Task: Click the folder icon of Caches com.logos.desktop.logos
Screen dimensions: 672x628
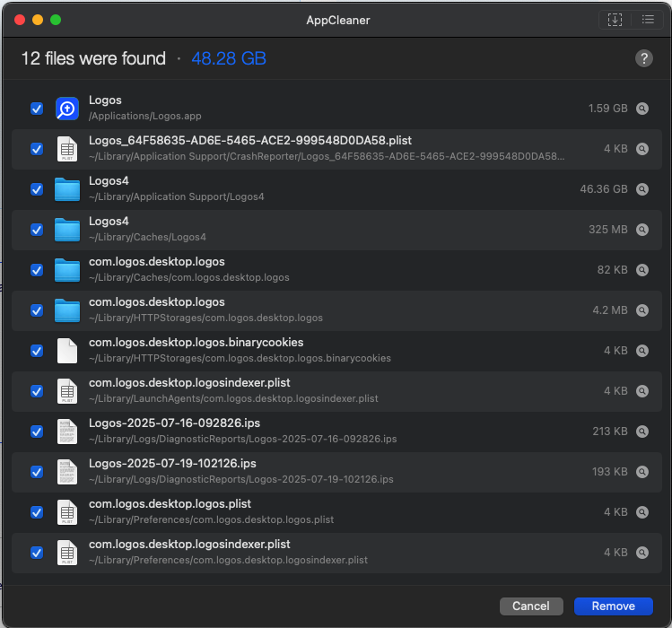Action: coord(67,270)
